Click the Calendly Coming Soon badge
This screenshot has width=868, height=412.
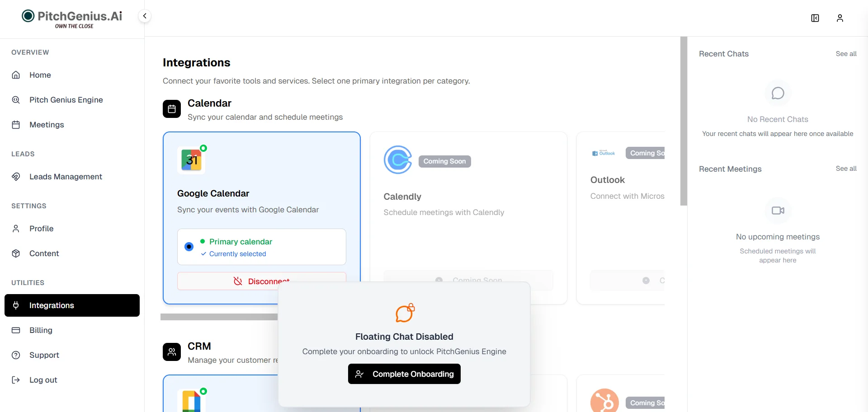tap(445, 161)
